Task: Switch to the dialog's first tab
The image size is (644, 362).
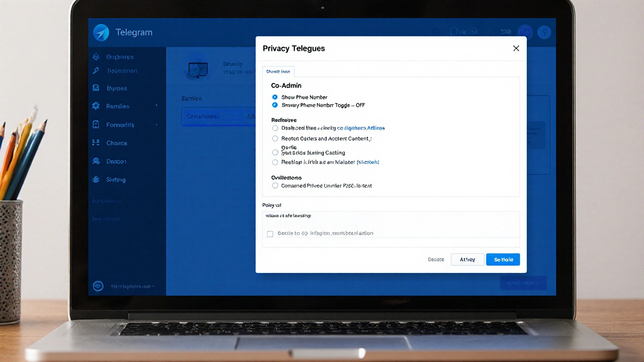Action: pos(278,71)
